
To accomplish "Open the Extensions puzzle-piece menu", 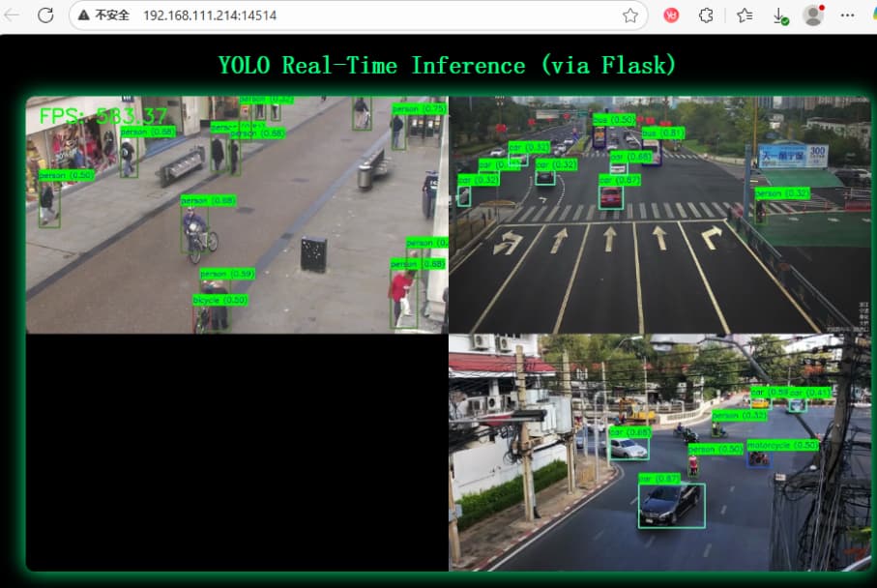I will click(706, 15).
